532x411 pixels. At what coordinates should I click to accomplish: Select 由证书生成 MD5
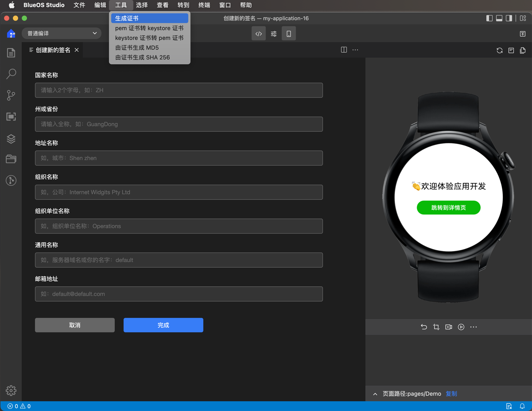[x=150, y=47]
